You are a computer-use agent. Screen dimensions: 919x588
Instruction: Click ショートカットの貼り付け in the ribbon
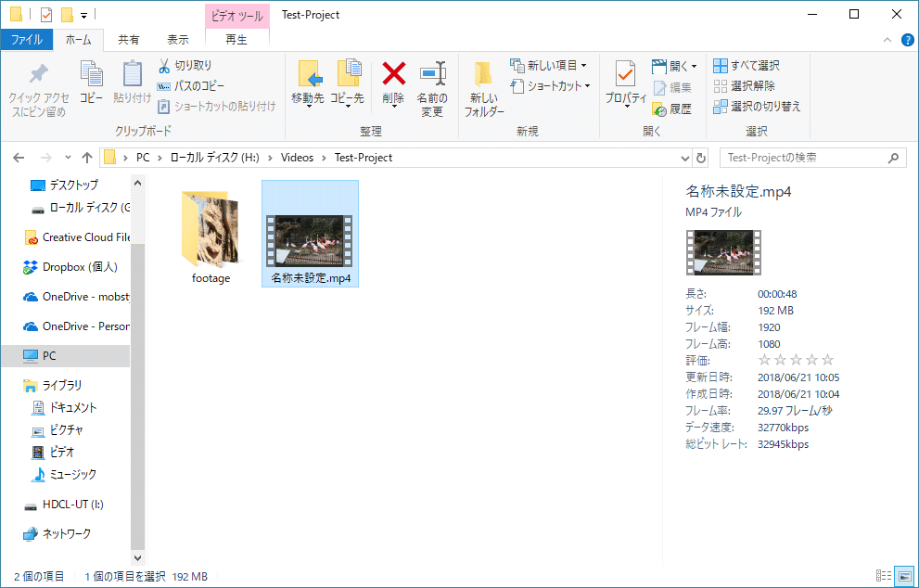217,106
